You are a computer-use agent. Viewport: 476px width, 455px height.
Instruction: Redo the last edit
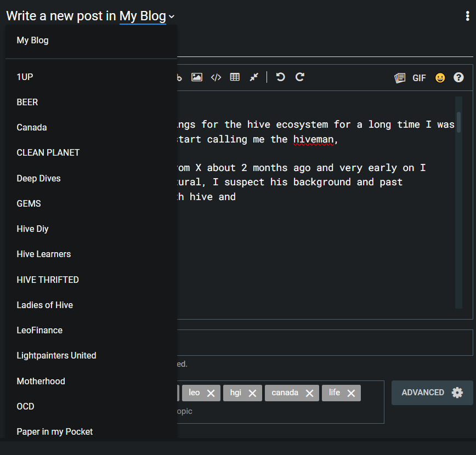coord(299,77)
